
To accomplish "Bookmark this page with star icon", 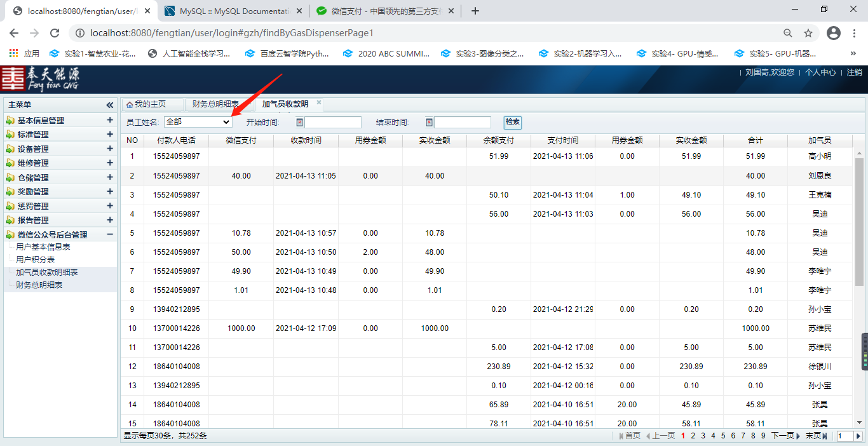I will pos(808,33).
